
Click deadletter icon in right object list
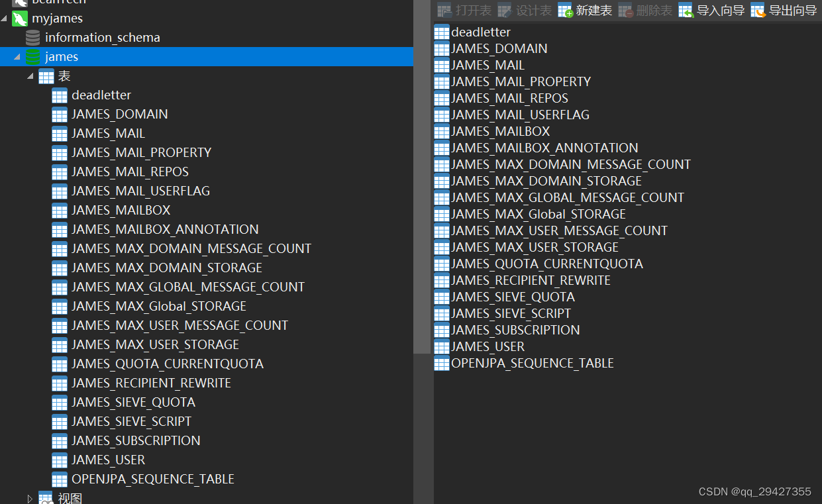442,32
